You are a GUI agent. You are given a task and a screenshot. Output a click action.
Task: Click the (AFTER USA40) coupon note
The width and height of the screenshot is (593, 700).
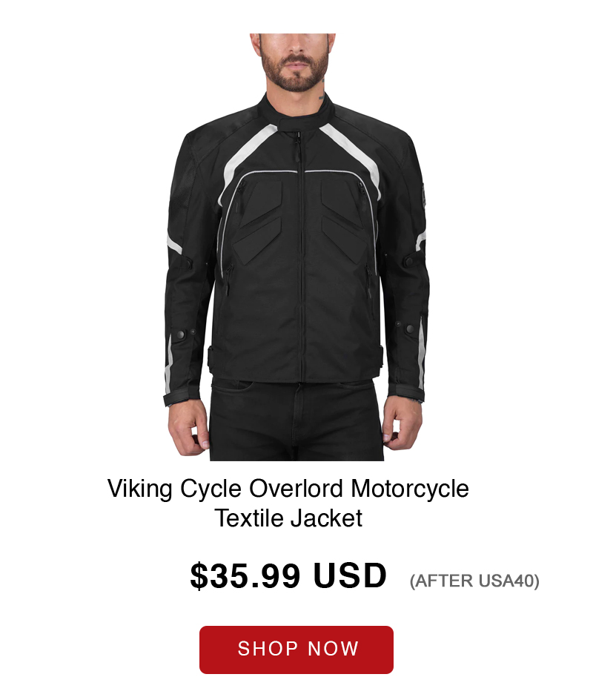[x=474, y=581]
